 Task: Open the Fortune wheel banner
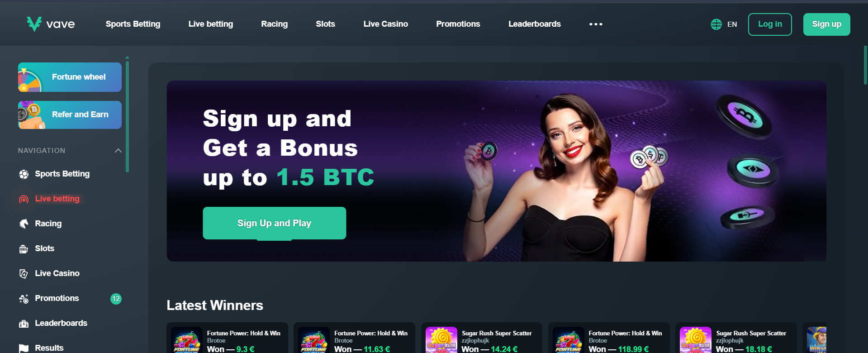point(70,77)
